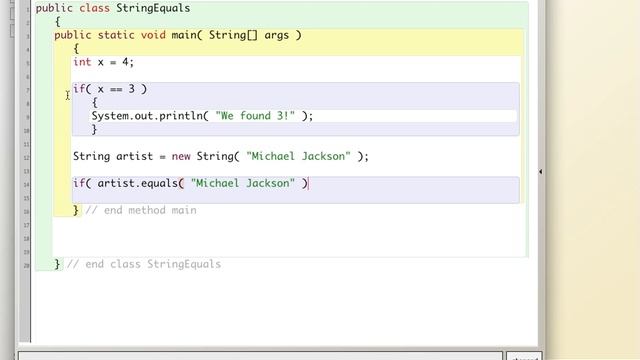Image resolution: width=640 pixels, height=360 pixels.
Task: Click the opening brace under 'if( x == 3 )'
Action: tap(95, 102)
